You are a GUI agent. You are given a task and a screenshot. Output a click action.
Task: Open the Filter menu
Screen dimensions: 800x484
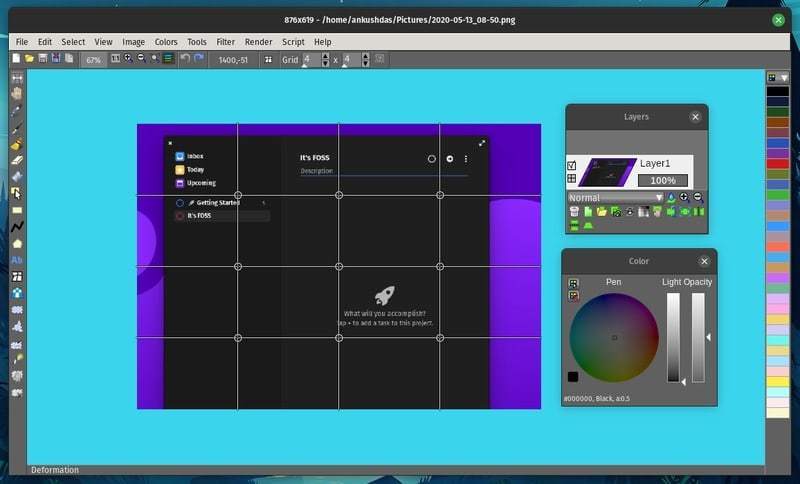click(x=225, y=42)
